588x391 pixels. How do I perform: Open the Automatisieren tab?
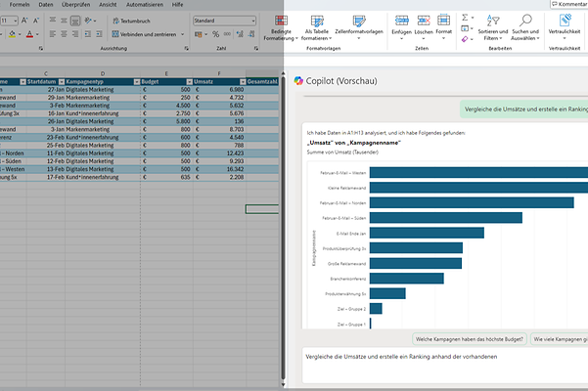coord(144,5)
